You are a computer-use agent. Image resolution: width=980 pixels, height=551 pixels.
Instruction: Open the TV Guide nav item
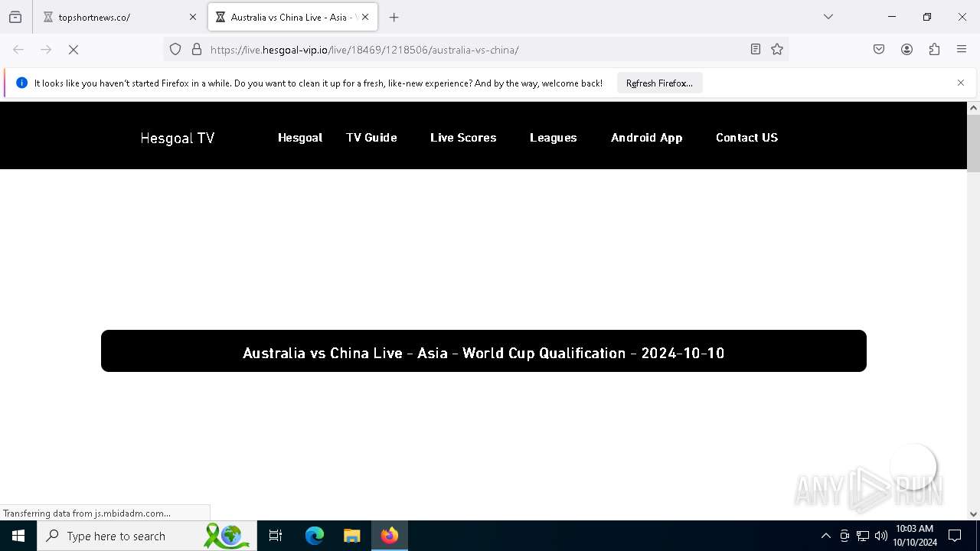[371, 138]
